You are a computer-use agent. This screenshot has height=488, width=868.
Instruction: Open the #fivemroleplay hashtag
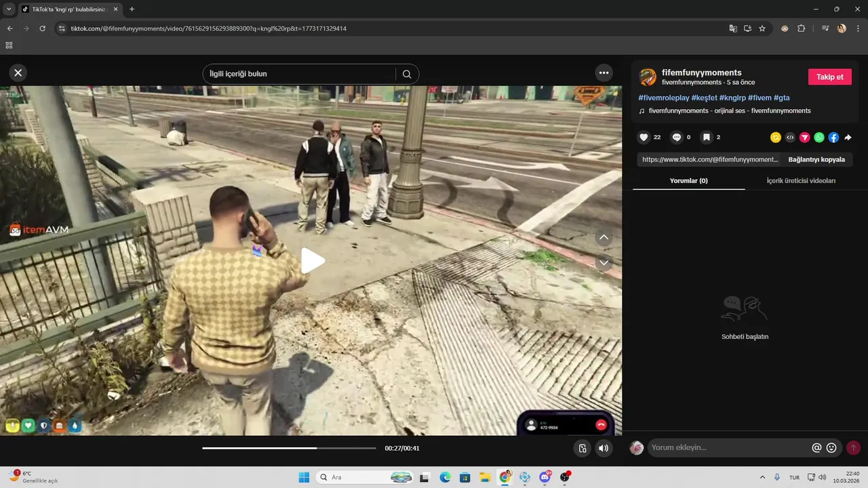[663, 98]
